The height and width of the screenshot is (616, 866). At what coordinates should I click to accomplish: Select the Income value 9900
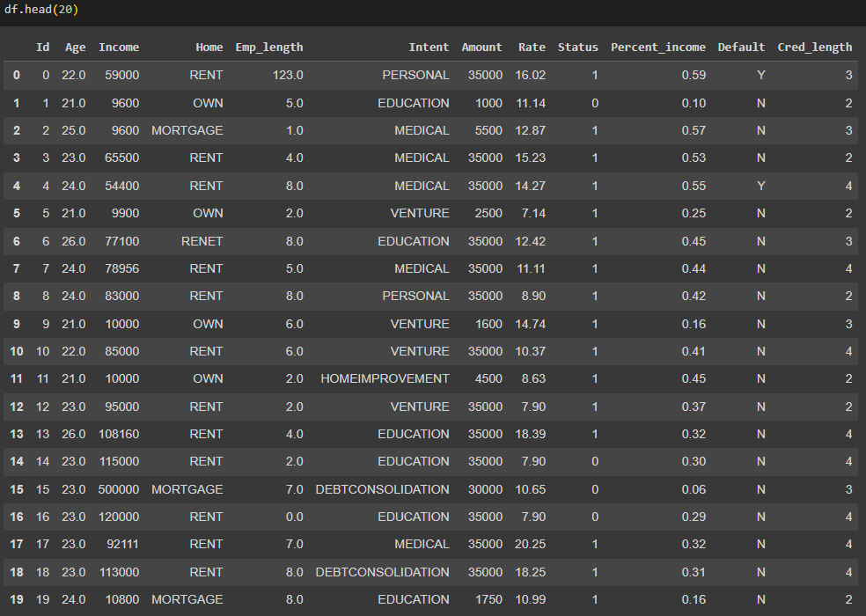pos(125,213)
